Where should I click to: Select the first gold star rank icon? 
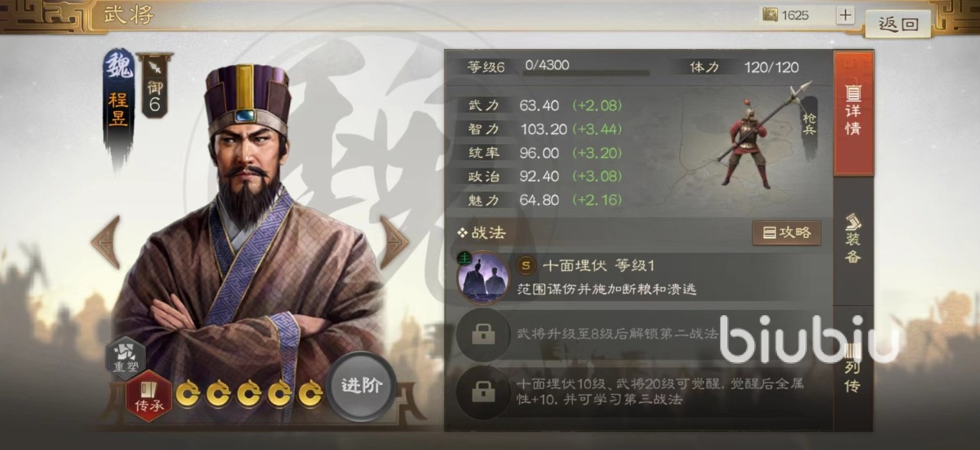(x=188, y=393)
